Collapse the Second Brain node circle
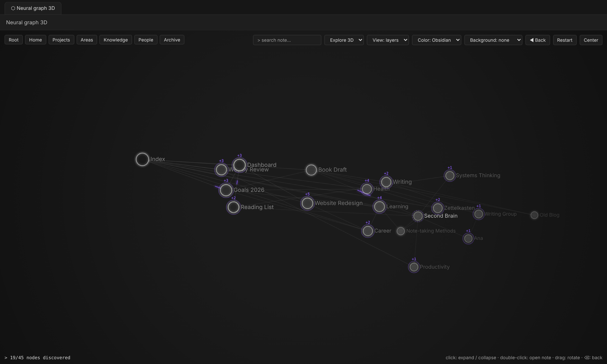This screenshot has width=607, height=364. (418, 216)
